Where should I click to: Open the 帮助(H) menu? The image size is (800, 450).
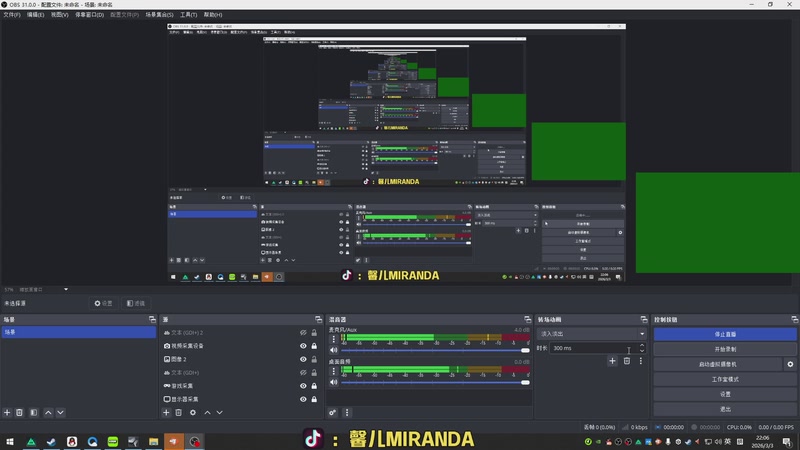point(213,15)
